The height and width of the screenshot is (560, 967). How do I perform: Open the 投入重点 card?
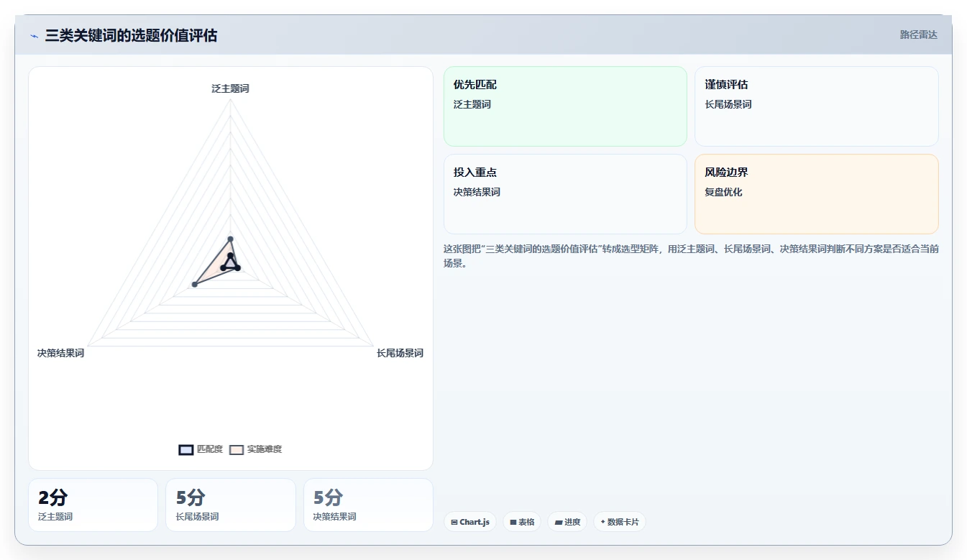tap(565, 194)
